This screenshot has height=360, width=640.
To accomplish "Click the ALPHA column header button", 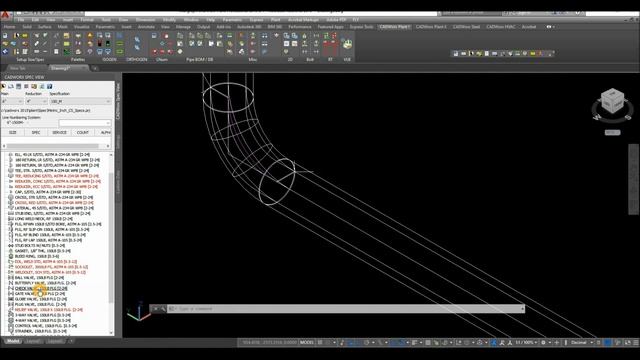I will click(104, 133).
